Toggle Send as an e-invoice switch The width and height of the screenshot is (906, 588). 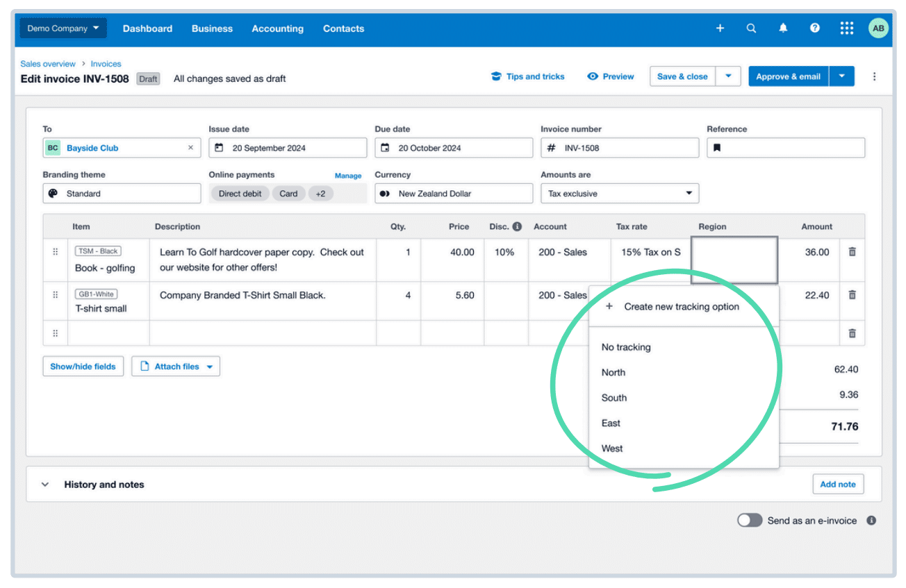(x=750, y=521)
